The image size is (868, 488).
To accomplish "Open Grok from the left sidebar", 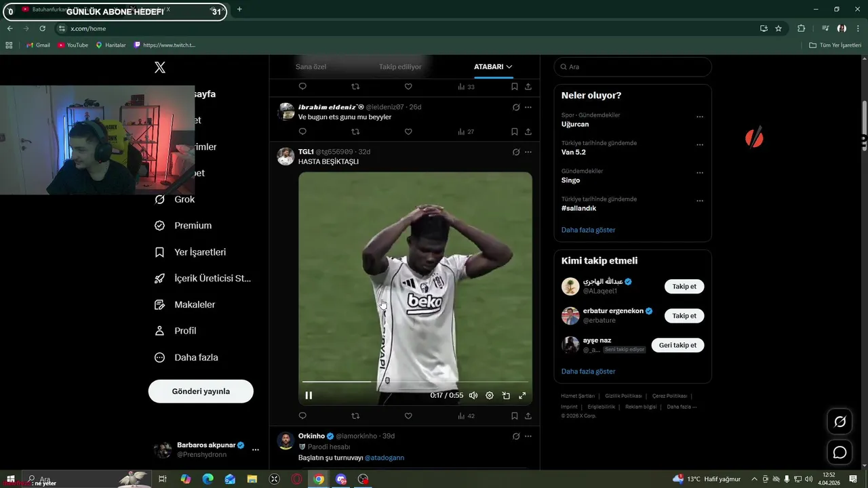I will pyautogui.click(x=175, y=199).
